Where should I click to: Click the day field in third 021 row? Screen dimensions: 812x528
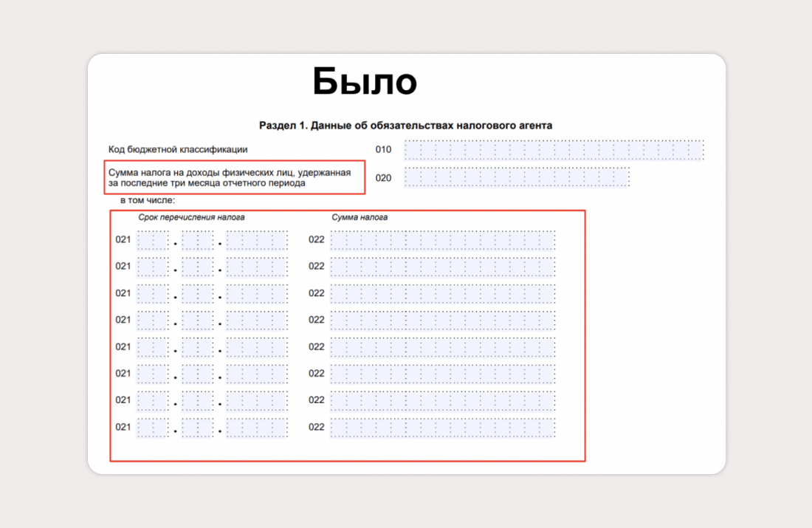click(153, 294)
